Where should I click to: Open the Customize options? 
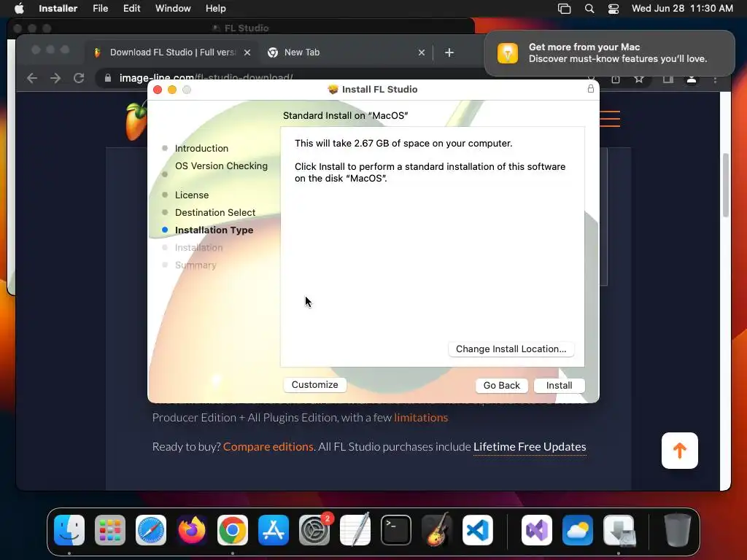[x=314, y=385]
